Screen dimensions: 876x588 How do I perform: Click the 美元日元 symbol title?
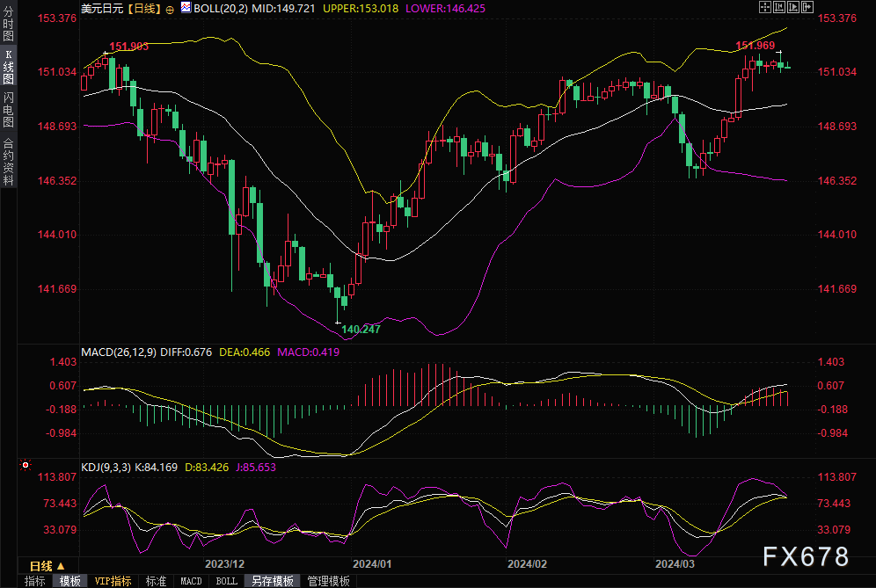click(x=102, y=9)
